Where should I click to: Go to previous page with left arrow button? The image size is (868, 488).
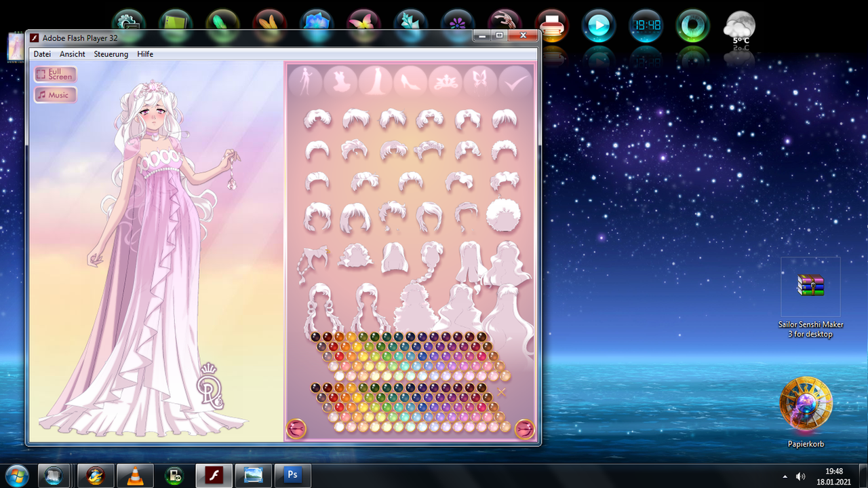tap(296, 428)
